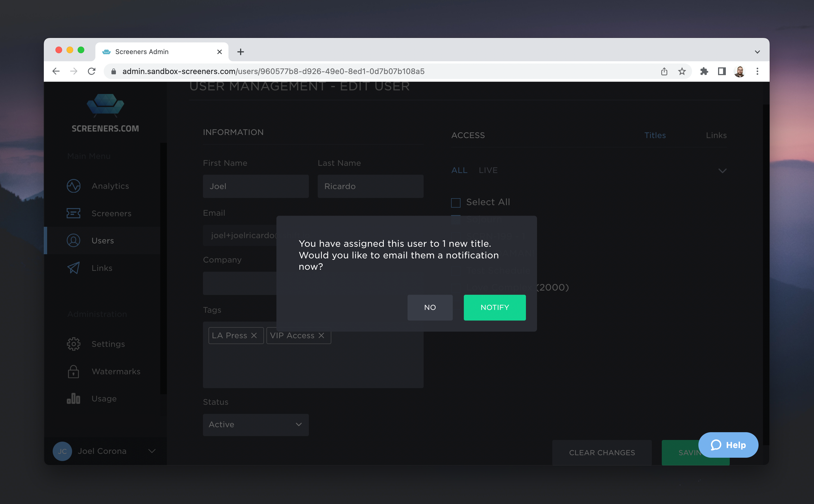Image resolution: width=814 pixels, height=504 pixels.
Task: Click the Links paper plane icon
Action: [73, 268]
